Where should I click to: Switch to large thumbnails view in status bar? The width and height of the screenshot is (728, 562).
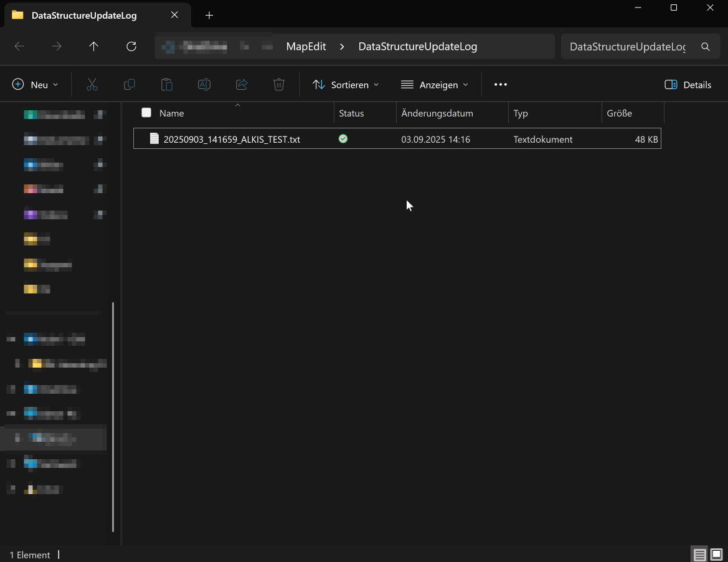coord(716,555)
